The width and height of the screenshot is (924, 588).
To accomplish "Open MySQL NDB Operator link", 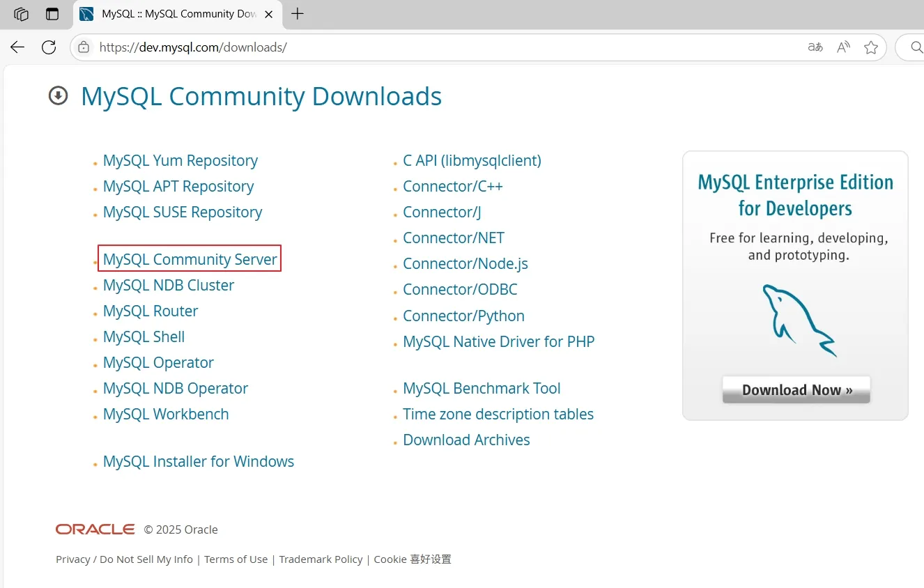I will (176, 388).
